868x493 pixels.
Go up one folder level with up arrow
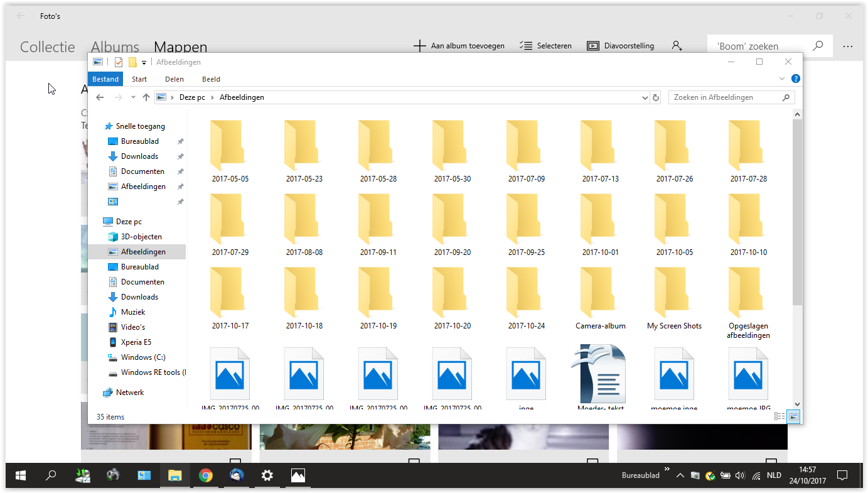pyautogui.click(x=146, y=97)
